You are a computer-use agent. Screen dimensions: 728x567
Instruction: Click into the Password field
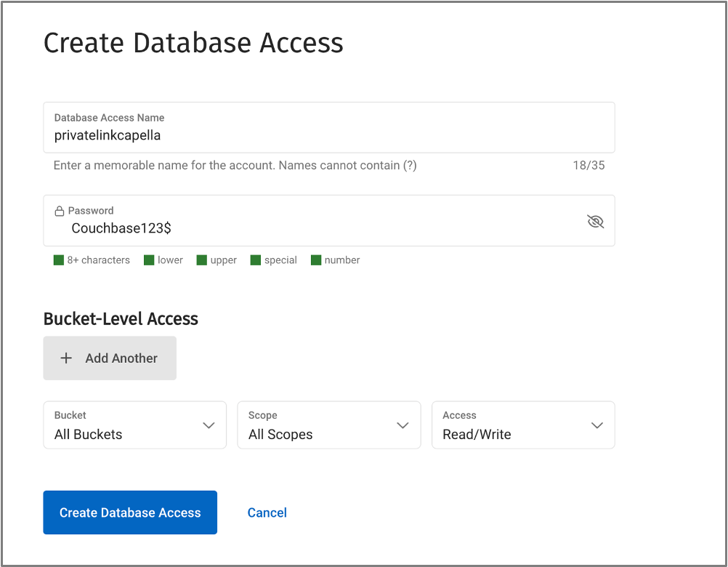(328, 220)
